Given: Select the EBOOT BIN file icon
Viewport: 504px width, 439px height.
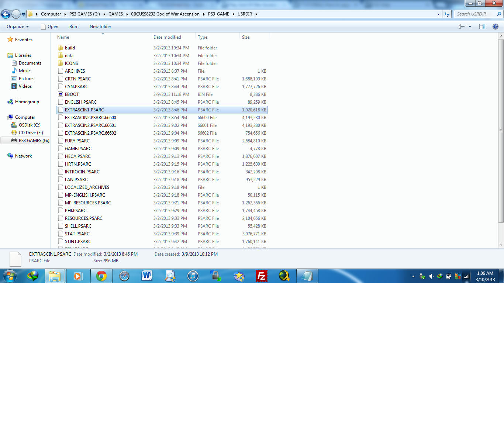Looking at the screenshot, I should coord(61,94).
